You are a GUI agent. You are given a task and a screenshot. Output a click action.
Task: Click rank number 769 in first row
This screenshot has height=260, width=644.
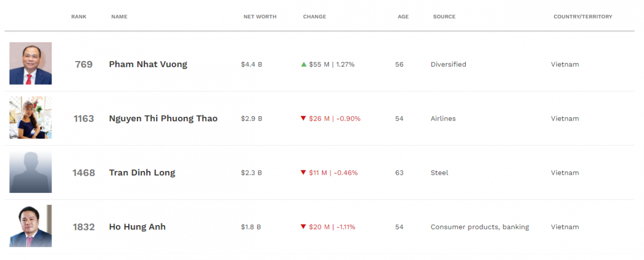84,64
